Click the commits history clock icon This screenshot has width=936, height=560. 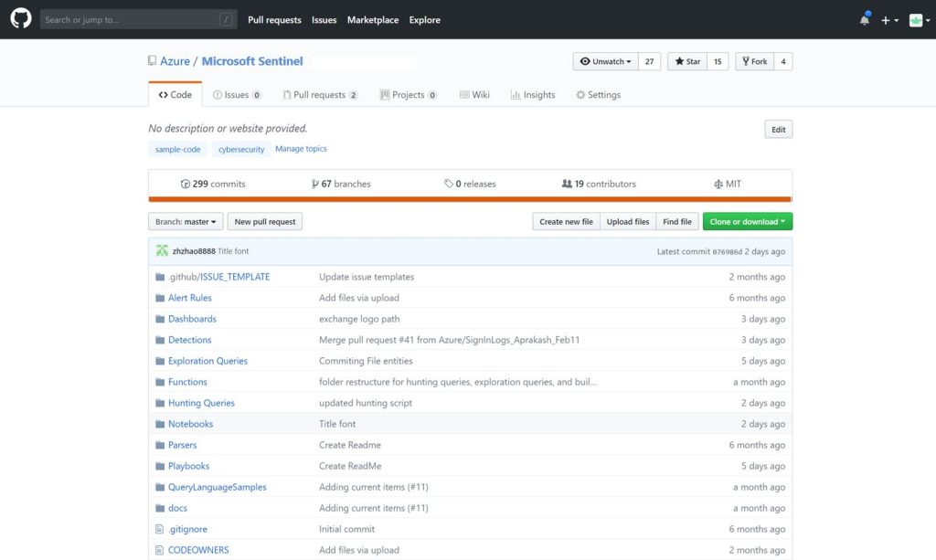(x=185, y=184)
